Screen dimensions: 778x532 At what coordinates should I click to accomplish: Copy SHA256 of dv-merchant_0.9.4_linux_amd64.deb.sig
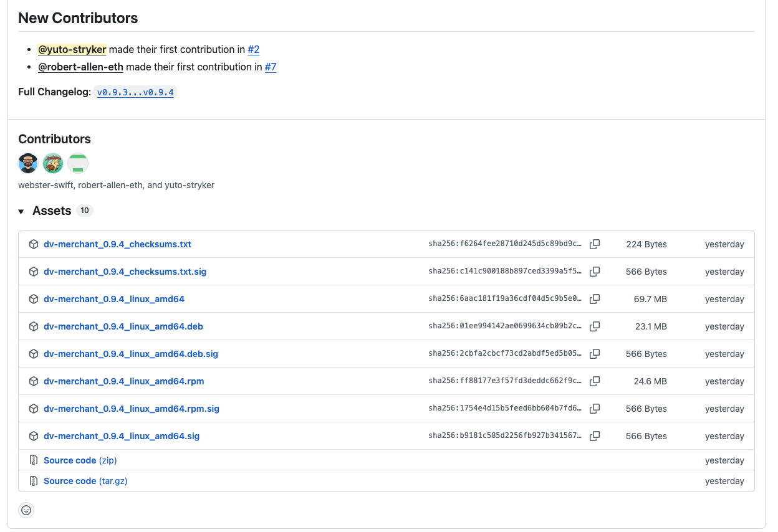pos(595,354)
